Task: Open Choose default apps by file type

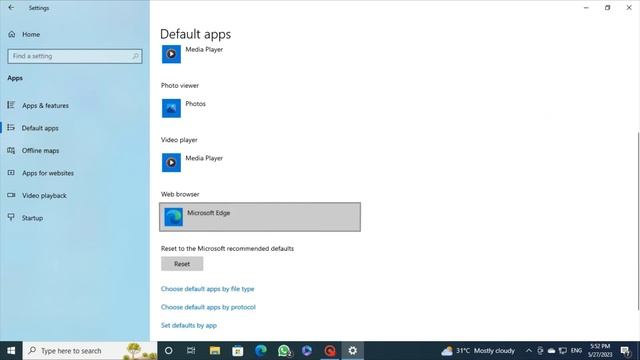Action: [207, 289]
